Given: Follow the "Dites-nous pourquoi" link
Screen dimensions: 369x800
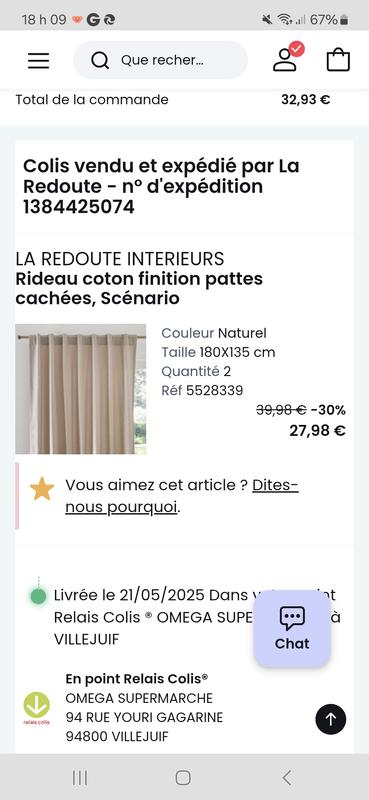Looking at the screenshot, I should click(182, 496).
